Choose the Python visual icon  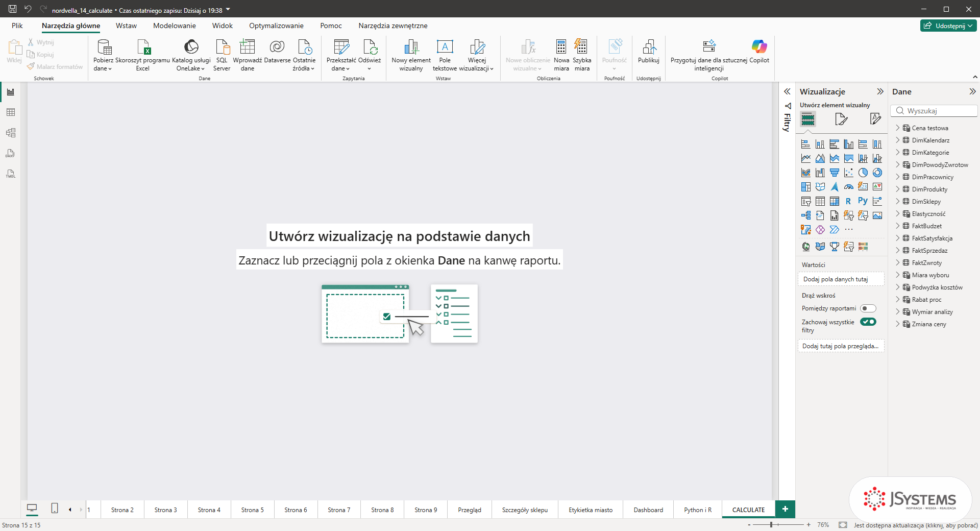coord(863,201)
